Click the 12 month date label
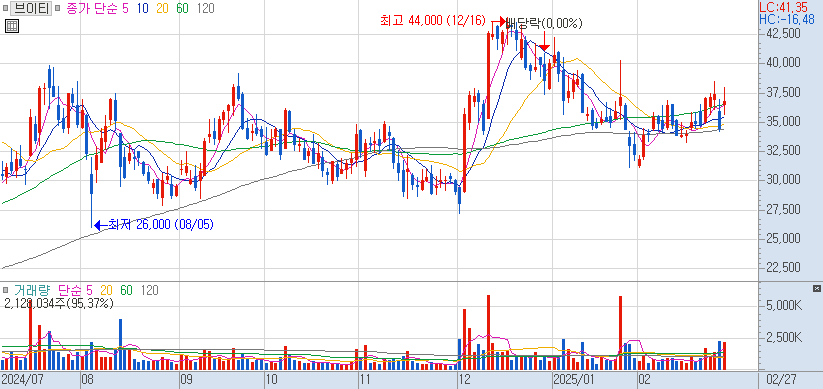Image resolution: width=823 pixels, height=389 pixels. 464,380
